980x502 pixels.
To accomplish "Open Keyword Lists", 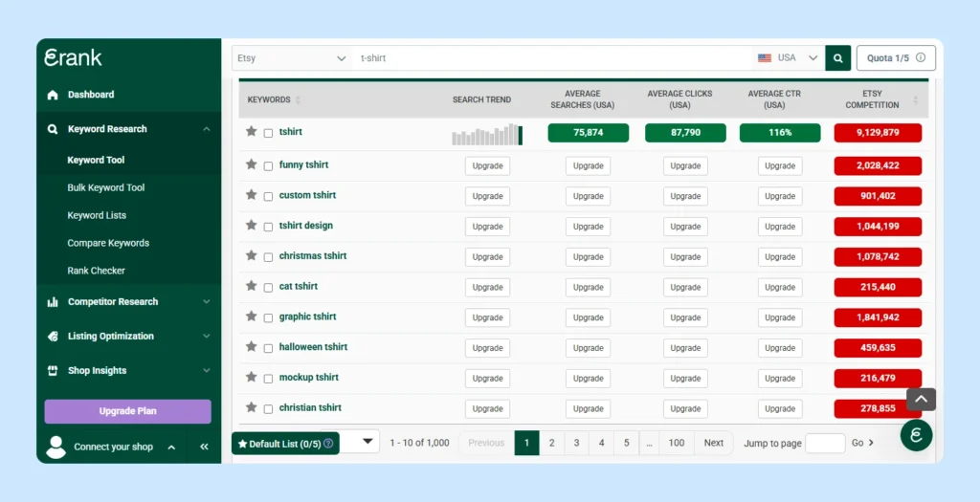I will point(97,215).
